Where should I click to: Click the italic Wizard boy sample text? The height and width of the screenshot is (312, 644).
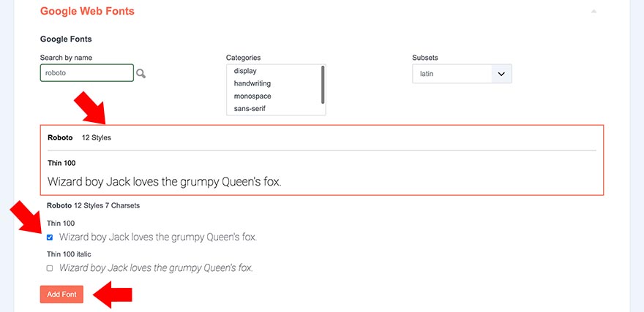156,268
